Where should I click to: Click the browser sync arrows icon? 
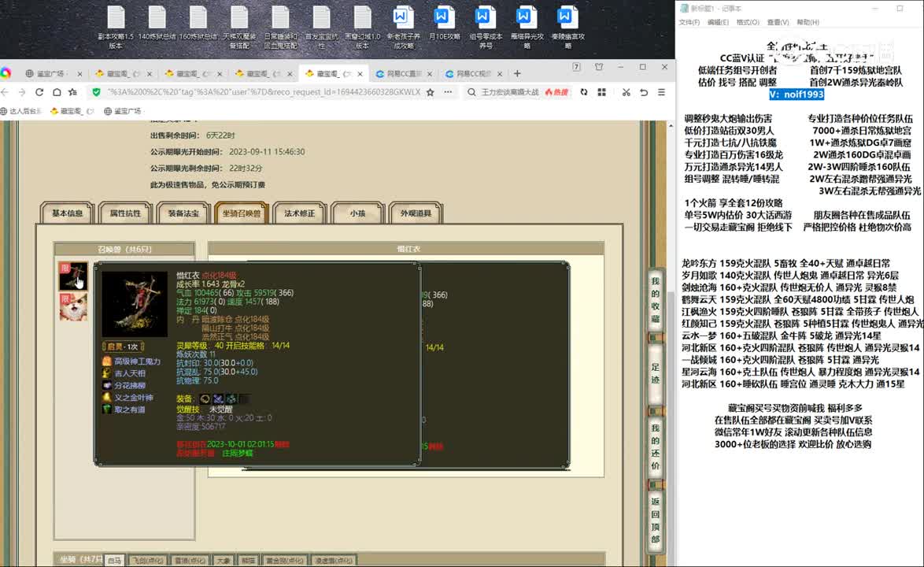tap(584, 93)
